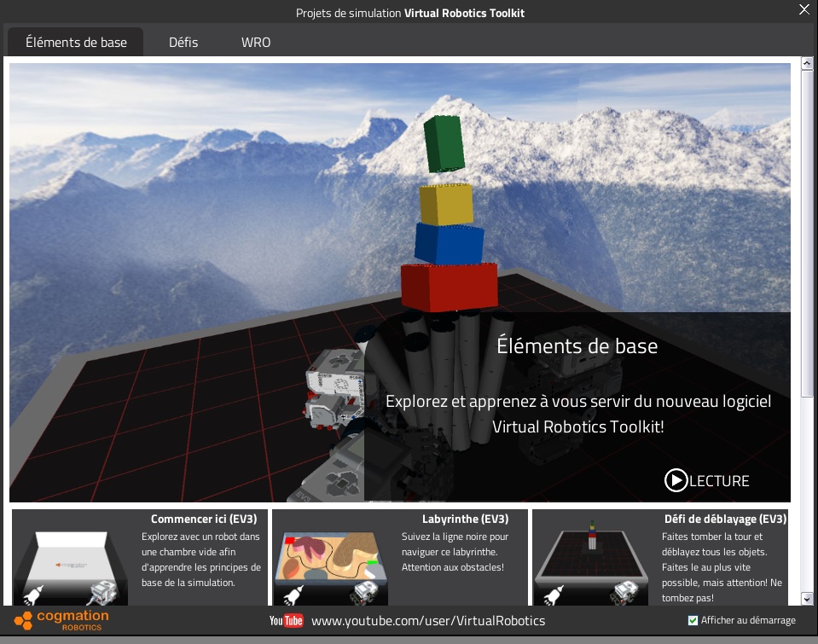Click the scrollbar down arrow
The width and height of the screenshot is (818, 644).
click(x=806, y=599)
